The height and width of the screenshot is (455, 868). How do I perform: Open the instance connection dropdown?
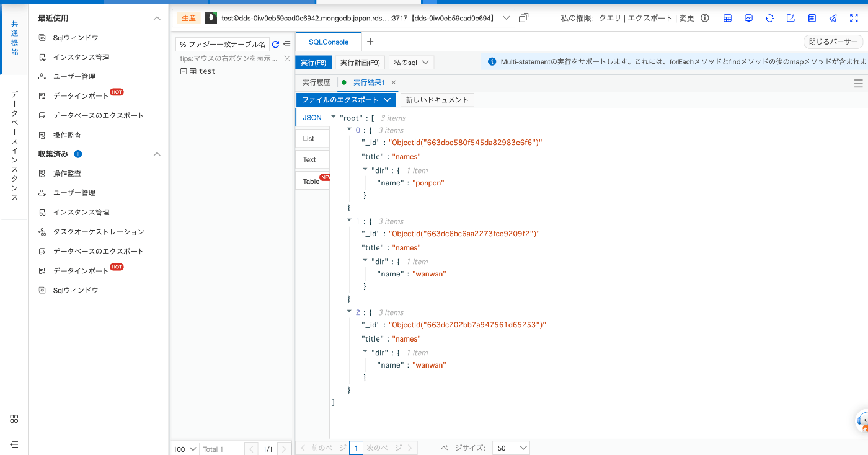pyautogui.click(x=507, y=18)
